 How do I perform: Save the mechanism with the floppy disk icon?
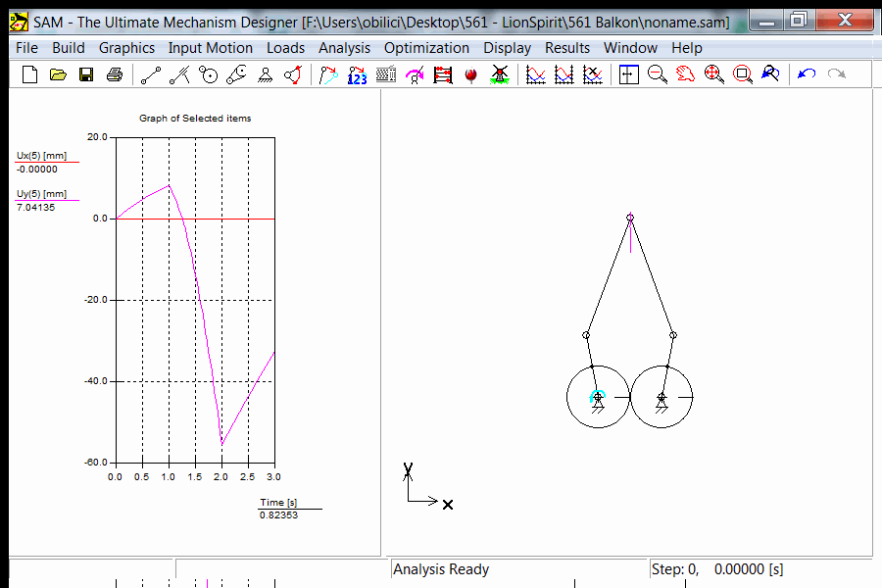point(86,74)
